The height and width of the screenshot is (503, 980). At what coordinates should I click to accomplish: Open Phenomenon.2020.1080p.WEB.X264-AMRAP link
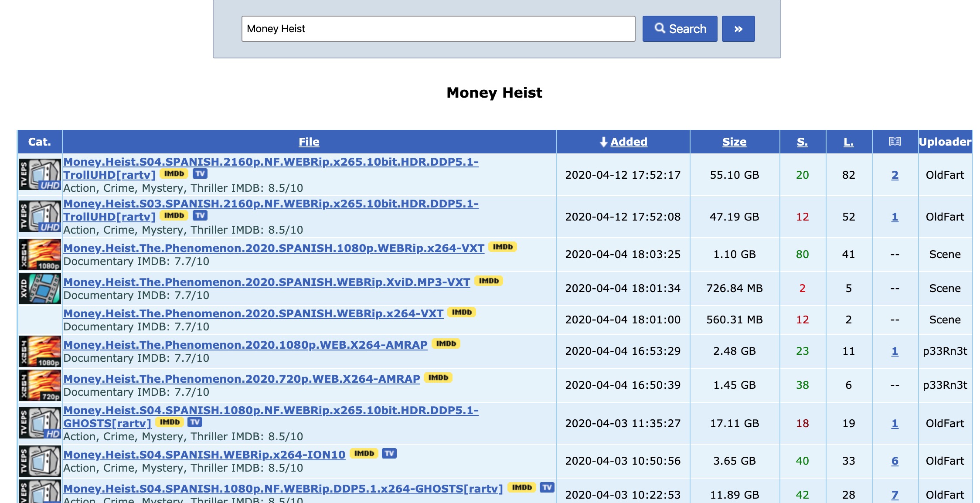tap(245, 345)
